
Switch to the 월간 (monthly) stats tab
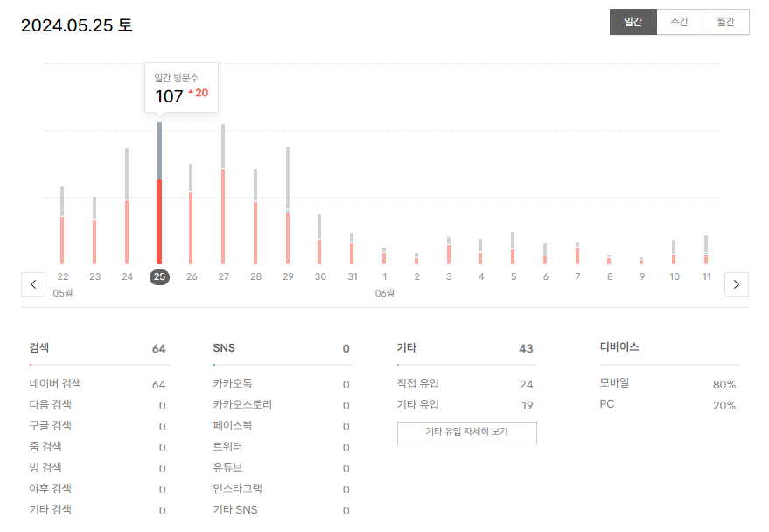[x=726, y=22]
